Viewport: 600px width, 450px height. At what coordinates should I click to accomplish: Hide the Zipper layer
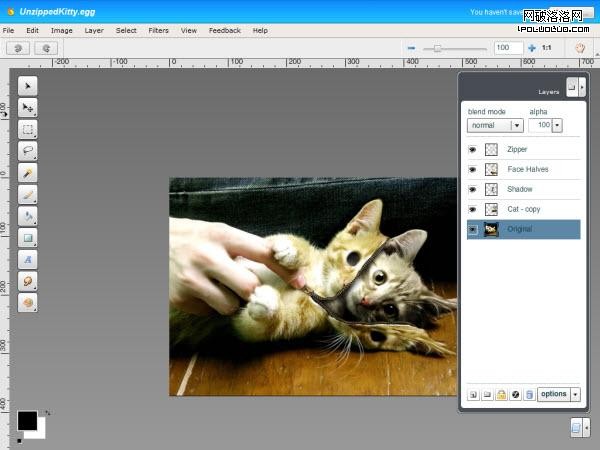click(x=471, y=149)
